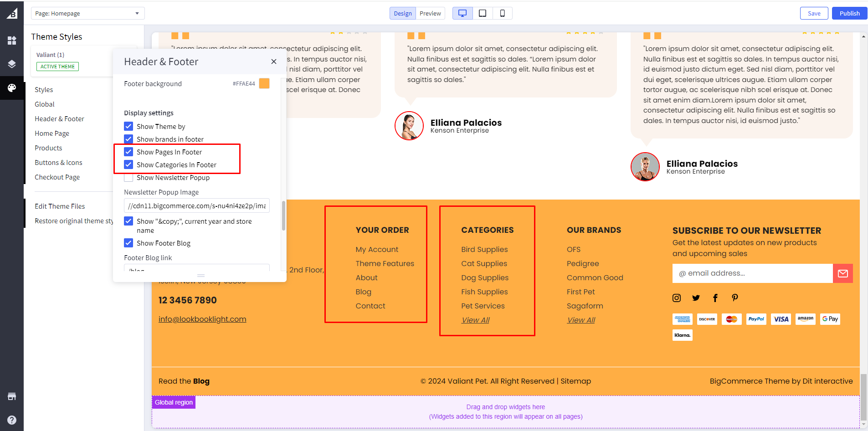
Task: Uncheck Show Categories In Footer
Action: 128,164
